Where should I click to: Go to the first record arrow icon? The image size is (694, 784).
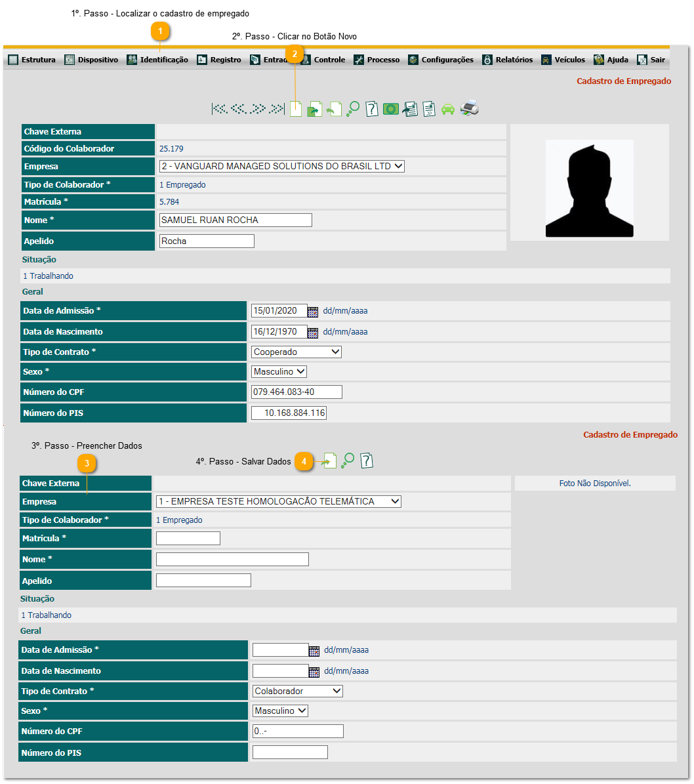click(219, 109)
